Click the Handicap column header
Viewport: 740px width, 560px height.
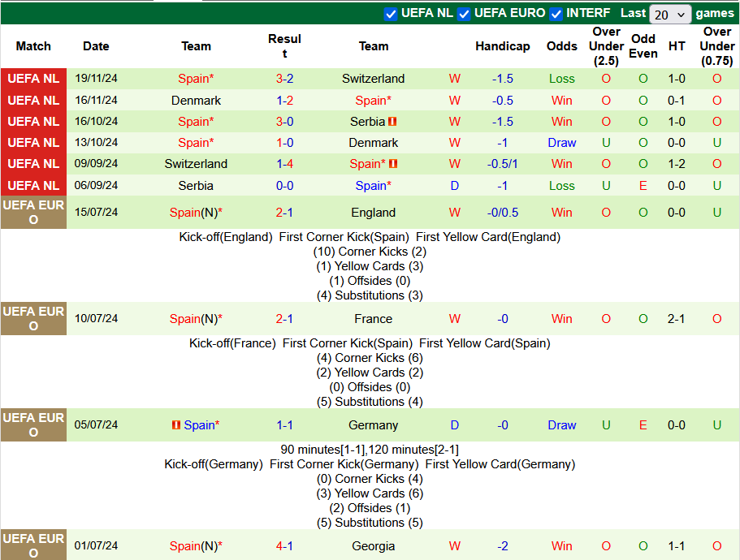point(503,46)
